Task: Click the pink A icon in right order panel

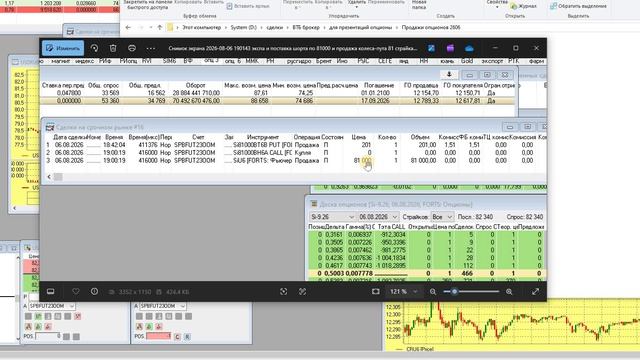Action: pos(159,326)
